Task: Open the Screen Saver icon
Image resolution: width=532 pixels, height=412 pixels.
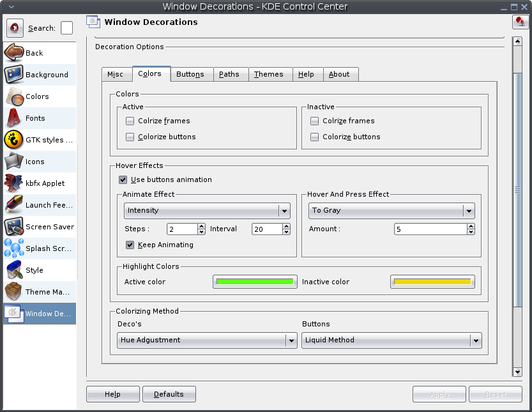Action: pyautogui.click(x=13, y=227)
